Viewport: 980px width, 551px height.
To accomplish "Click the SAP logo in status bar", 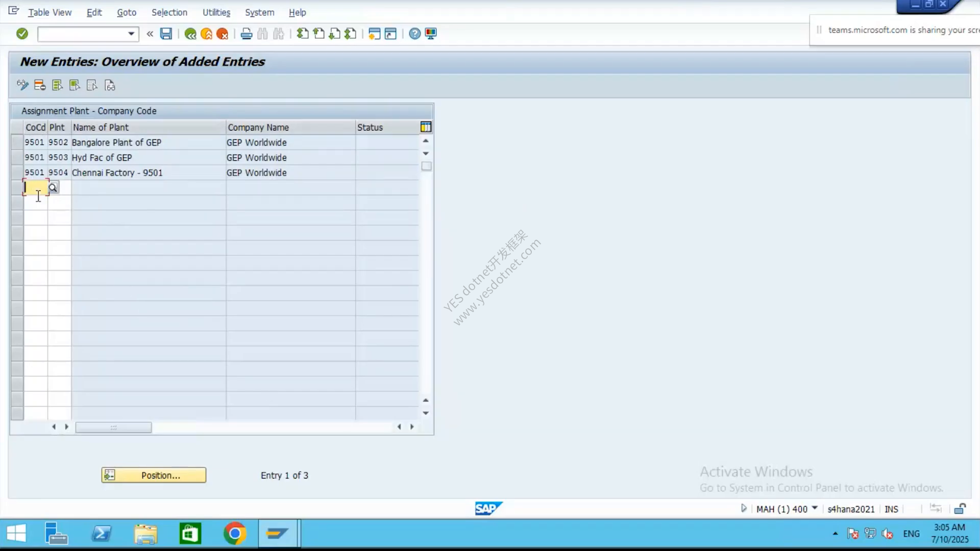I will coord(488,508).
